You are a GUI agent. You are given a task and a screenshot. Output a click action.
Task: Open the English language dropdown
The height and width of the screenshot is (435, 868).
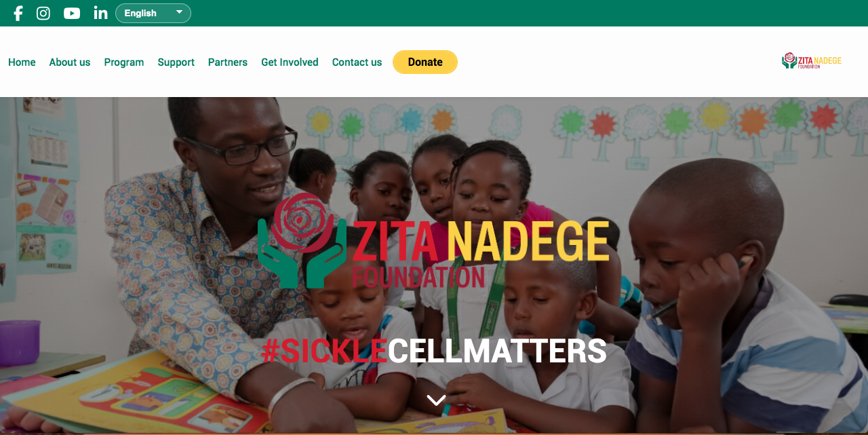coord(153,13)
